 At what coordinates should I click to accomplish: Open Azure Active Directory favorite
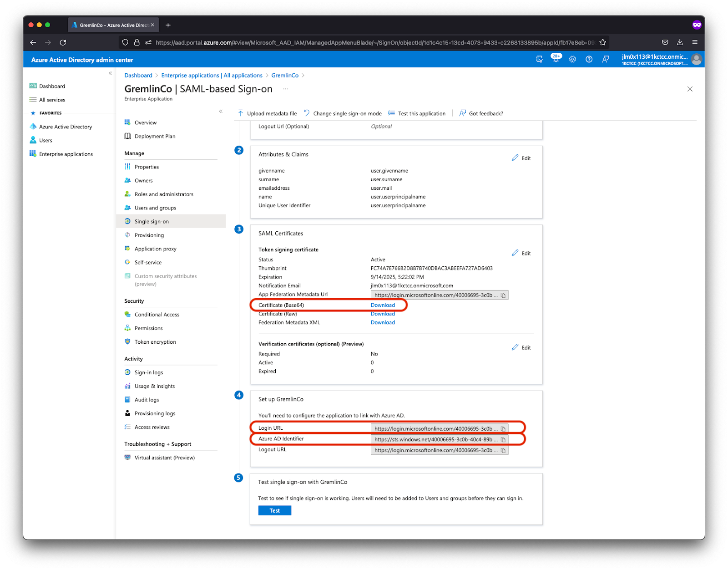61,127
